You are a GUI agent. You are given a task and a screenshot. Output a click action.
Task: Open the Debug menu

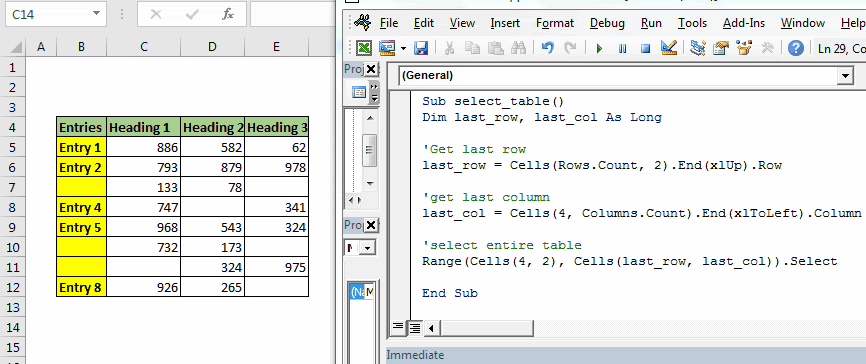607,23
